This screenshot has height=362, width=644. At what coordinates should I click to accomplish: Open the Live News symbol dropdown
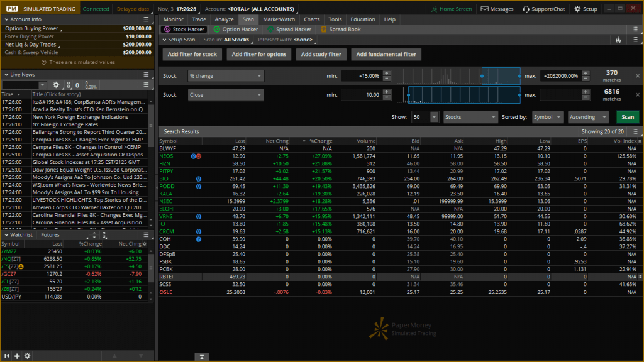(42, 85)
